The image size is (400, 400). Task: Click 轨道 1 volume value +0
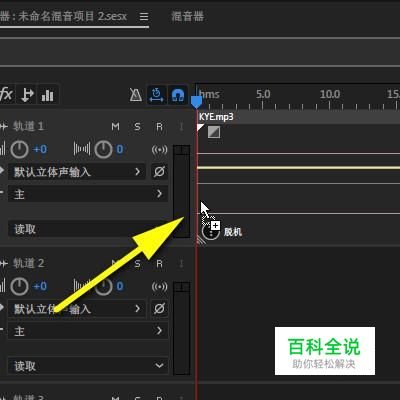40,149
